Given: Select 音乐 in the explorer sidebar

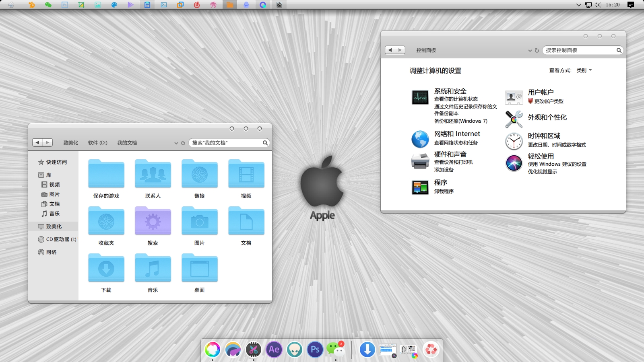Looking at the screenshot, I should [x=51, y=214].
